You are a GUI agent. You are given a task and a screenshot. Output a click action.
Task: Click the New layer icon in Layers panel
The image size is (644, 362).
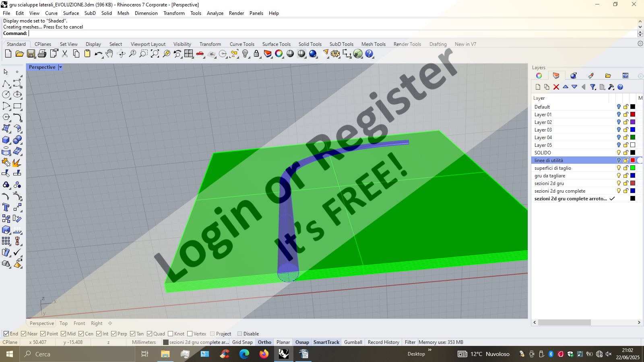click(x=538, y=87)
